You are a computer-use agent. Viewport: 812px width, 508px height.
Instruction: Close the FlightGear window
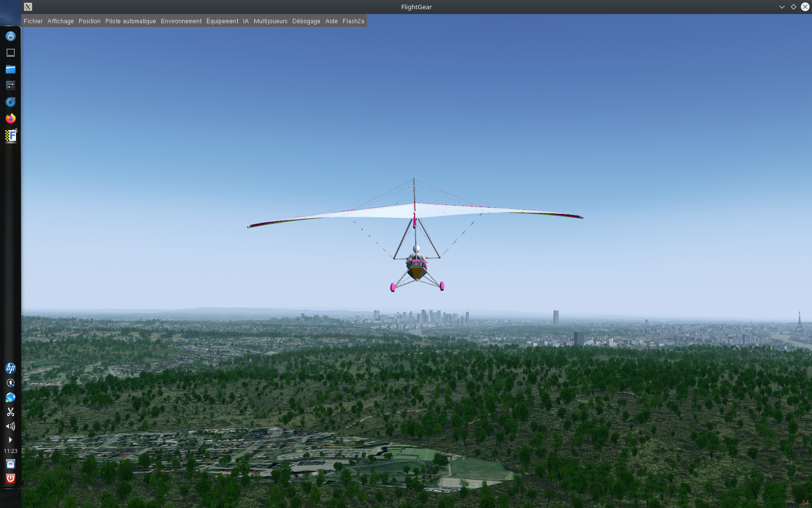click(805, 7)
